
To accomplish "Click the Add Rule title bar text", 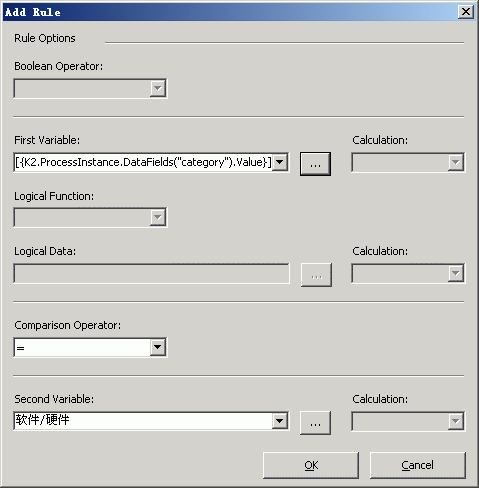I will tap(33, 12).
